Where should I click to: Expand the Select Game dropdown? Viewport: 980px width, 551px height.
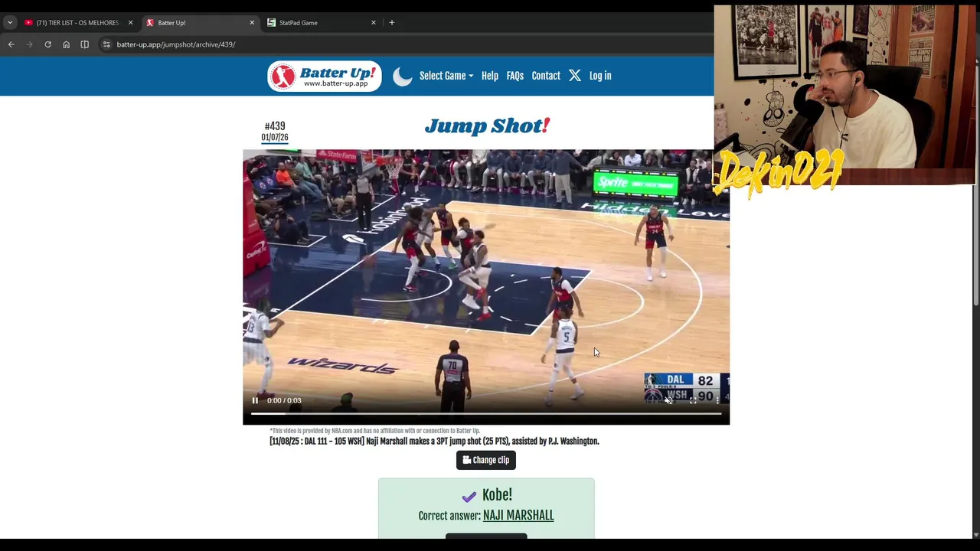click(446, 76)
